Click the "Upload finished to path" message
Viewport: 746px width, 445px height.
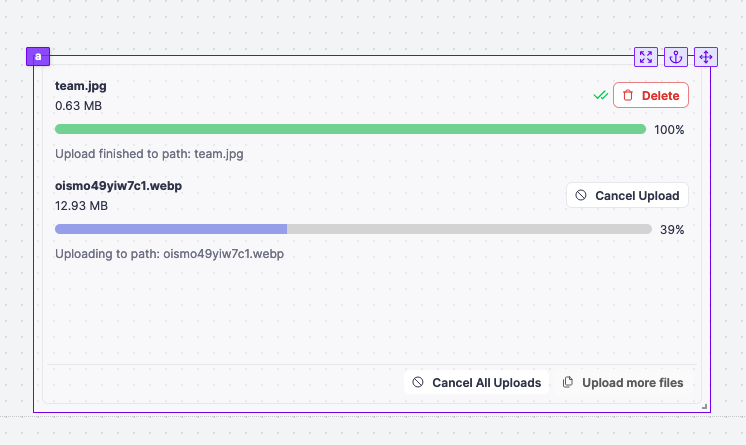149,154
